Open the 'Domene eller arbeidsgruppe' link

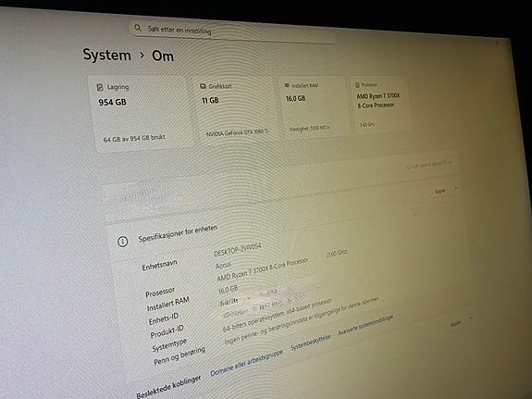point(247,363)
